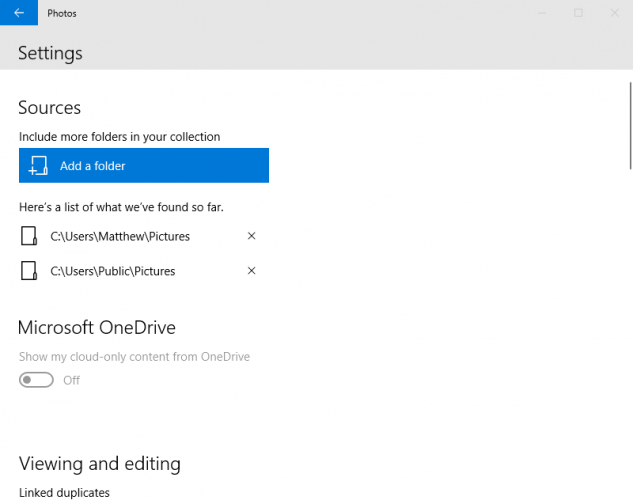Click the vertical scrollbar thumb on the right

pos(629,125)
